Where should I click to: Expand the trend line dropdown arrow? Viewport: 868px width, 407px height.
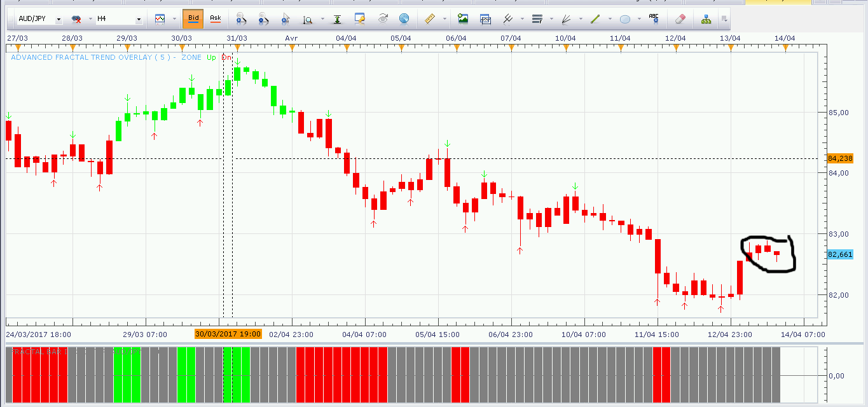(610, 19)
